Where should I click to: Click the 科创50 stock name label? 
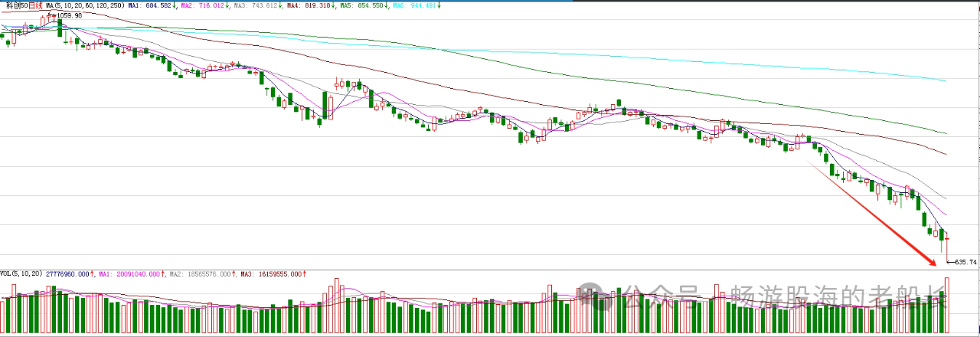(15, 5)
